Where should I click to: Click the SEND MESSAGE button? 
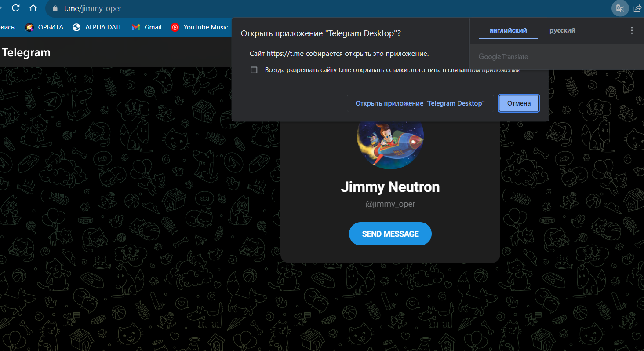390,234
